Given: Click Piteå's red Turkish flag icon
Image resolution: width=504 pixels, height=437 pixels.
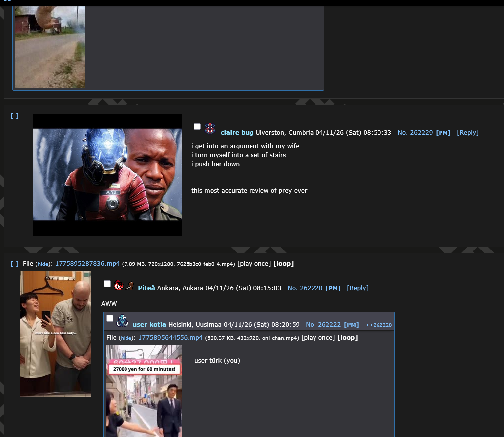Looking at the screenshot, I should pyautogui.click(x=119, y=284).
